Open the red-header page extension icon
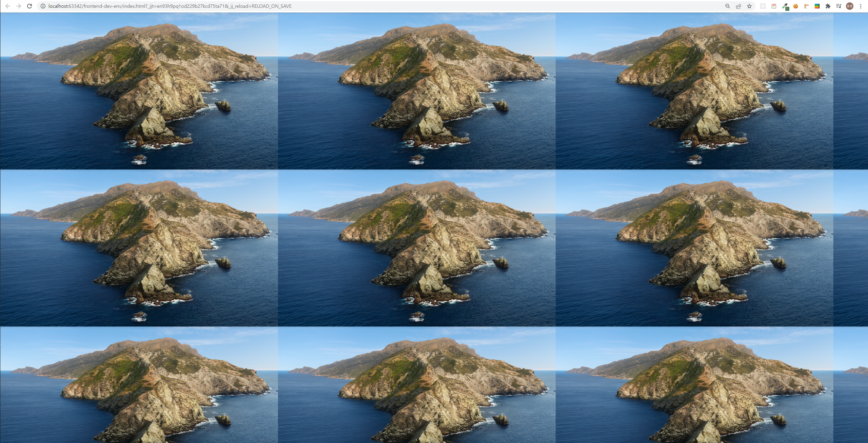868x443 pixels. [x=774, y=6]
